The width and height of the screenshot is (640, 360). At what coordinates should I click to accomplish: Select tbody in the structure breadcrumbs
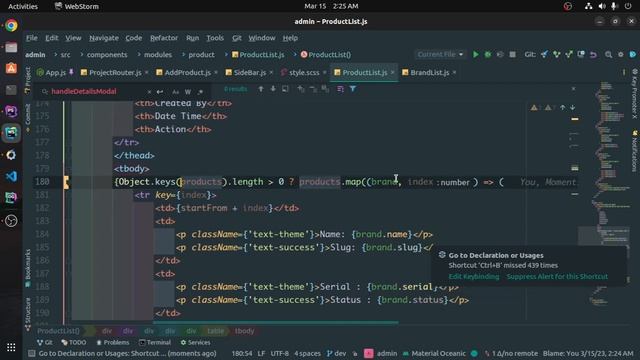click(244, 331)
